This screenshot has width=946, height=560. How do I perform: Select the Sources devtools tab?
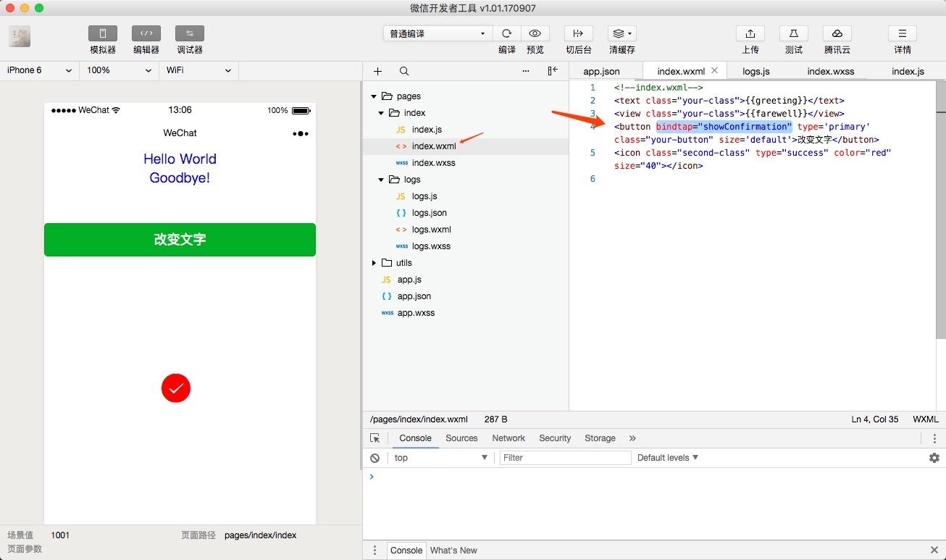point(461,438)
